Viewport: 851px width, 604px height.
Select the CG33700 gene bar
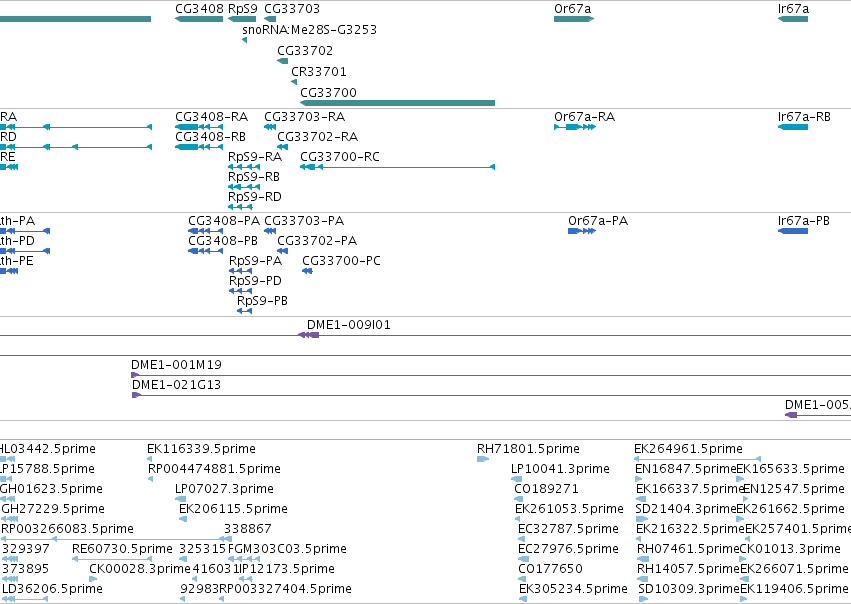397,103
